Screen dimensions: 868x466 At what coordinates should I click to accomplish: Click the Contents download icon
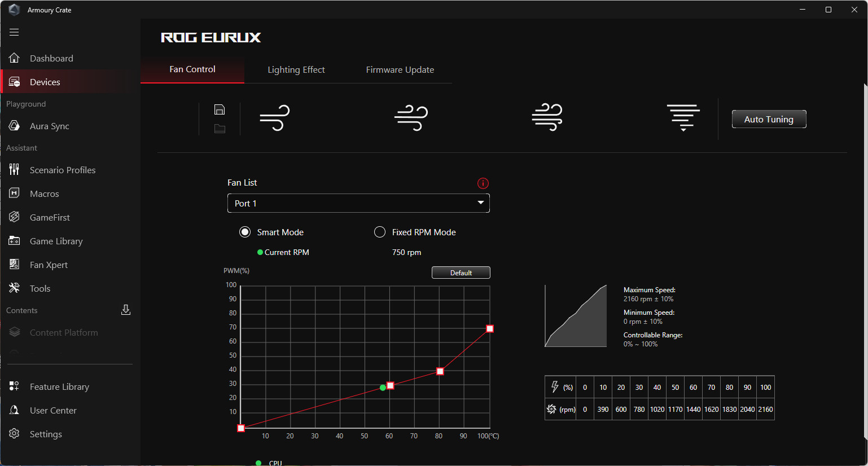pos(126,310)
